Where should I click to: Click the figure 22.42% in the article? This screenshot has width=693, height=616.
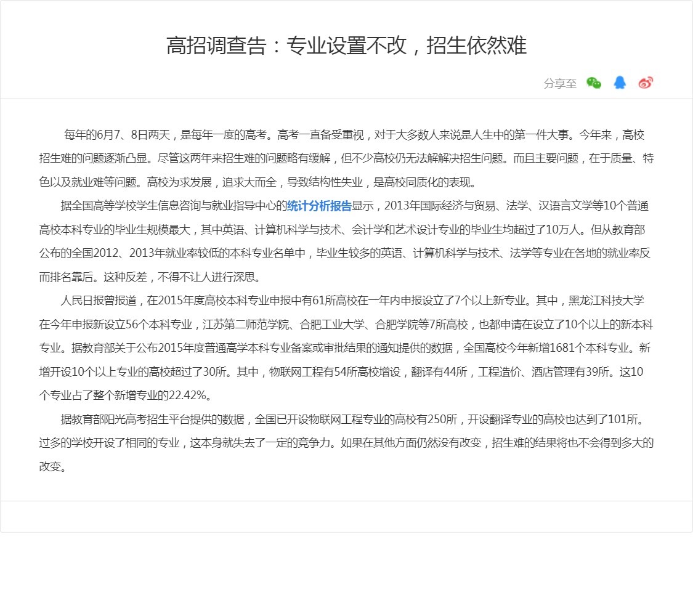pos(188,395)
